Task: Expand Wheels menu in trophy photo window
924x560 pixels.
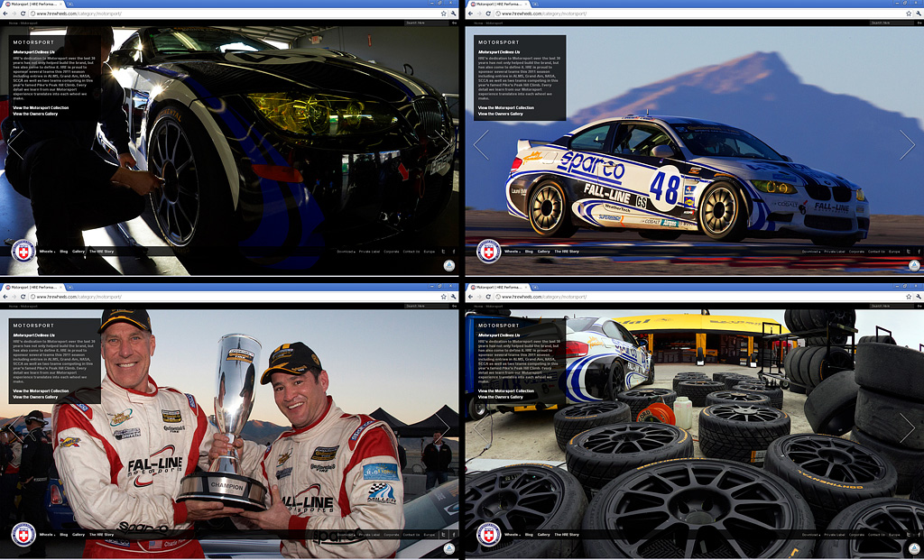Action: click(x=47, y=535)
